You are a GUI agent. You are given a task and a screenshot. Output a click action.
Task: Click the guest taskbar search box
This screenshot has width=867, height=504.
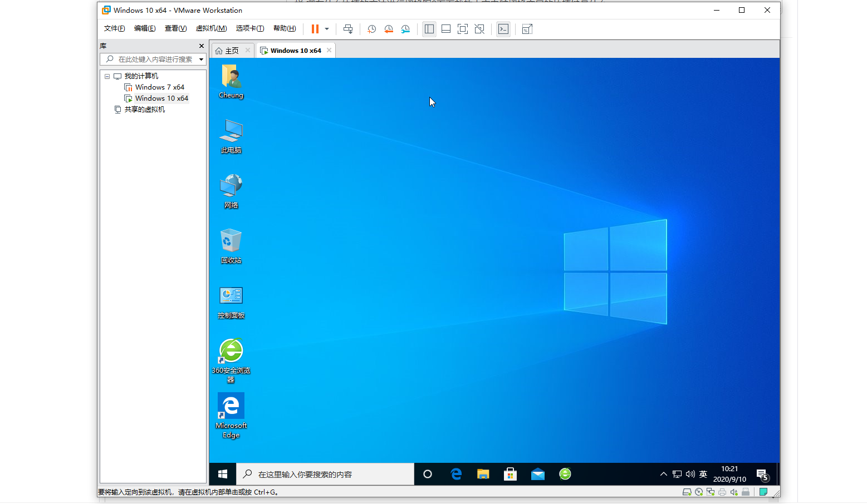pyautogui.click(x=325, y=474)
